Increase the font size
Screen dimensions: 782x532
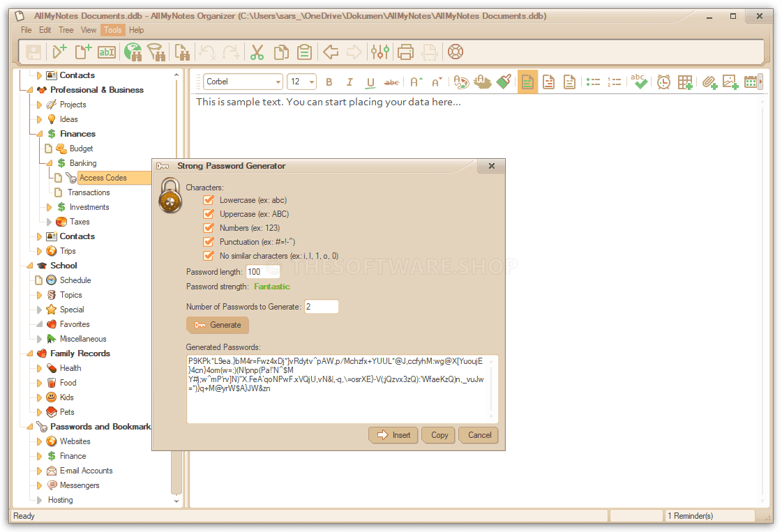tap(416, 82)
